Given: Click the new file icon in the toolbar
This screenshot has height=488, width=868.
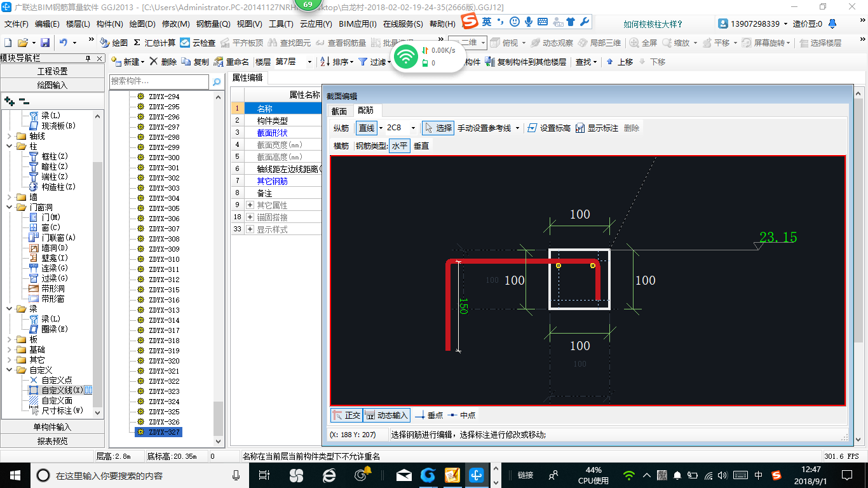Looking at the screenshot, I should click(8, 43).
